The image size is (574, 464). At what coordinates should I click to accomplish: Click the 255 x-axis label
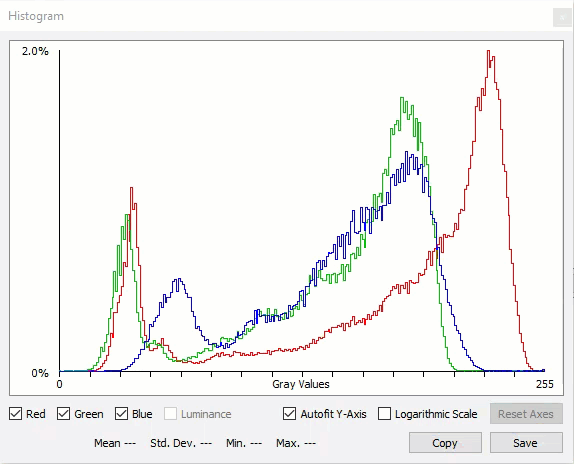pyautogui.click(x=545, y=384)
